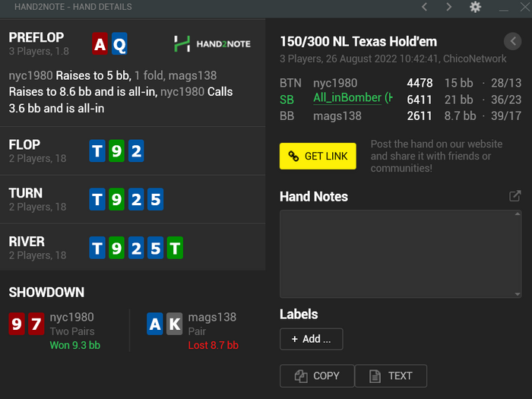Image resolution: width=532 pixels, height=399 pixels.
Task: Select mags138's showdown King card
Action: (x=174, y=324)
